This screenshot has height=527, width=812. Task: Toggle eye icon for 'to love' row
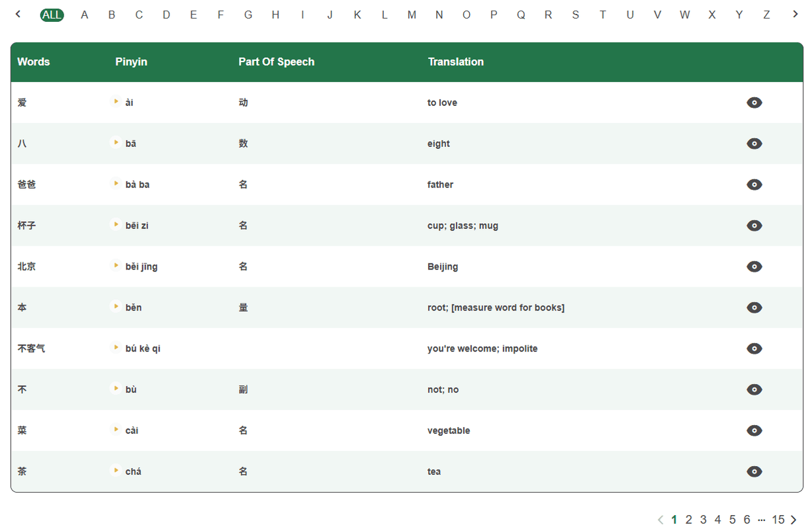click(x=754, y=103)
